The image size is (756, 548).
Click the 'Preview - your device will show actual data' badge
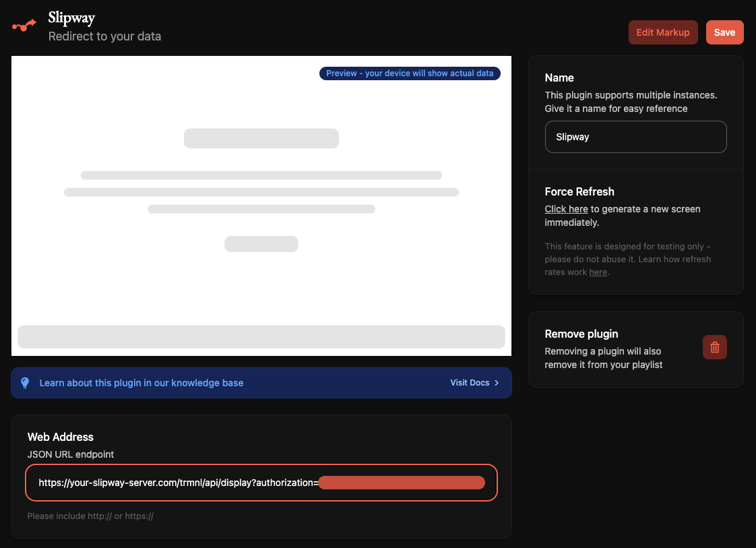pos(410,73)
